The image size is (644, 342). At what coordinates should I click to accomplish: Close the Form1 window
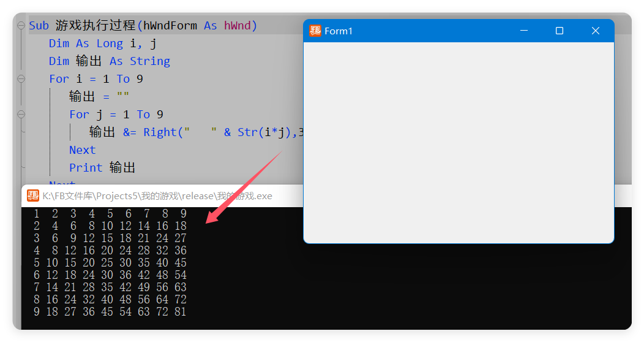pos(595,31)
